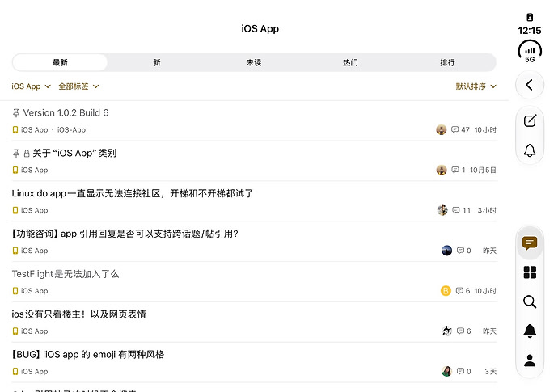Switch to the 新 tab

(x=157, y=62)
